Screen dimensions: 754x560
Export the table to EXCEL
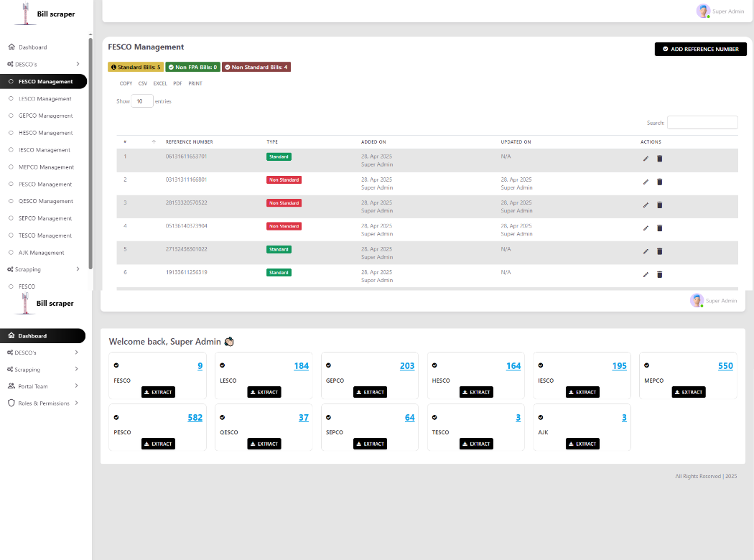(160, 83)
